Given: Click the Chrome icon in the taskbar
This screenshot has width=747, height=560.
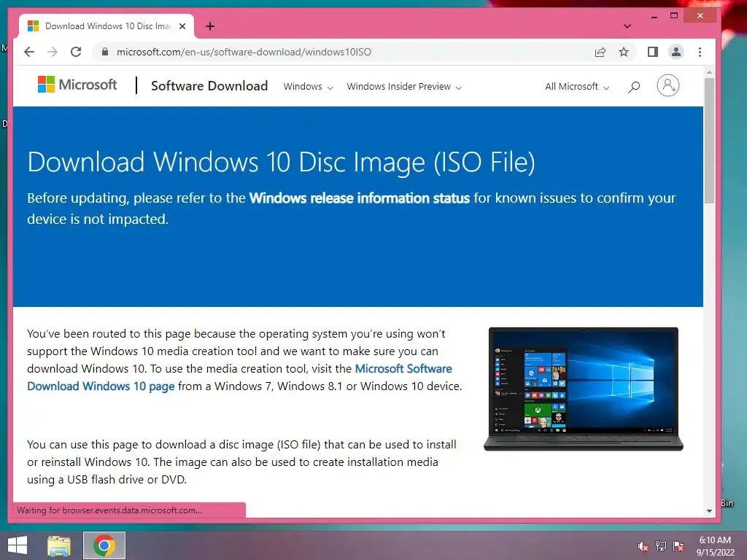Looking at the screenshot, I should coord(104,545).
